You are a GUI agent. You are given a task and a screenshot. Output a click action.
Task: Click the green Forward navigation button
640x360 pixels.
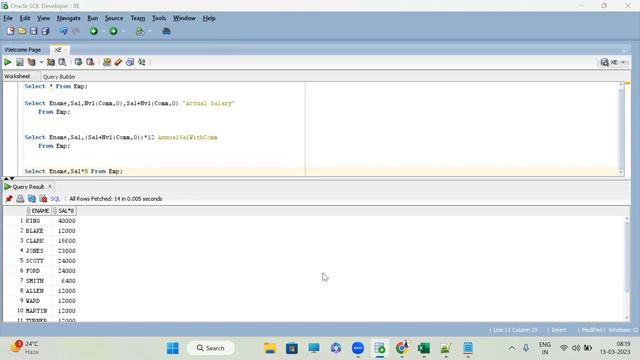click(113, 31)
